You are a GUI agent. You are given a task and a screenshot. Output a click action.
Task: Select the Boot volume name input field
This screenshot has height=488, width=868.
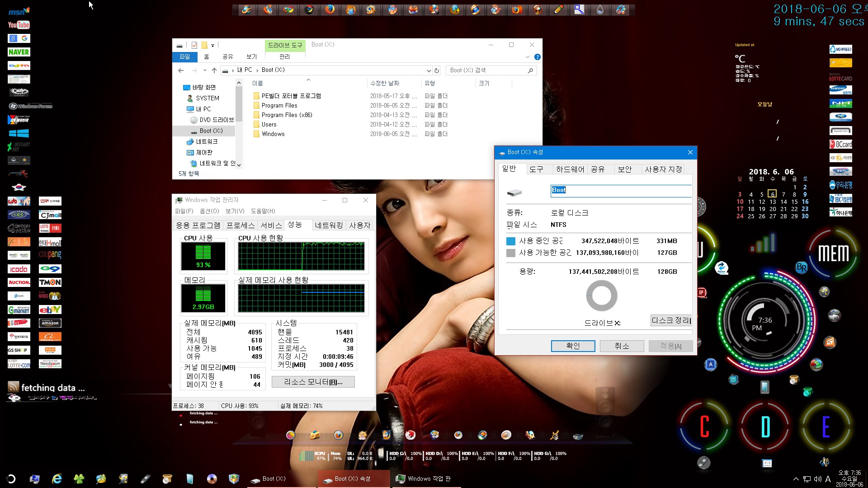620,189
